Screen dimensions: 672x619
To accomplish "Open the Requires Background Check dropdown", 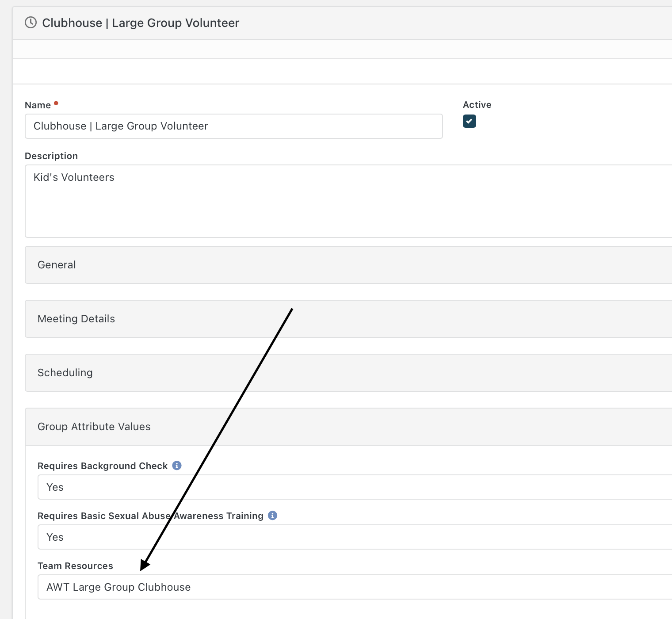I will click(355, 487).
